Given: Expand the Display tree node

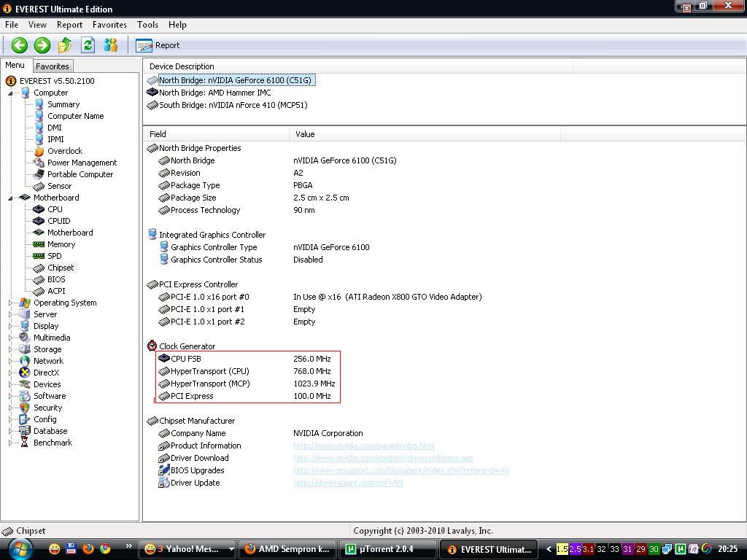Looking at the screenshot, I should (10, 326).
